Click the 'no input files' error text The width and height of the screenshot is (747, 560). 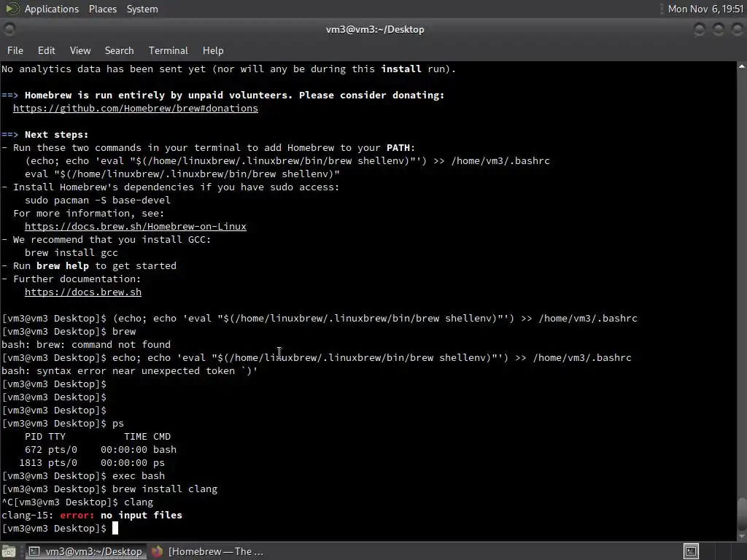pyautogui.click(x=142, y=515)
